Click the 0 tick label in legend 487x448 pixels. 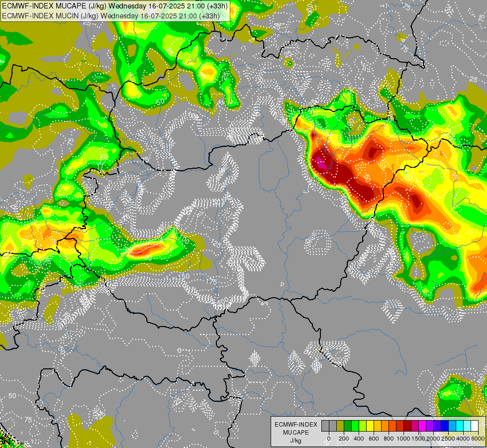coord(329,439)
